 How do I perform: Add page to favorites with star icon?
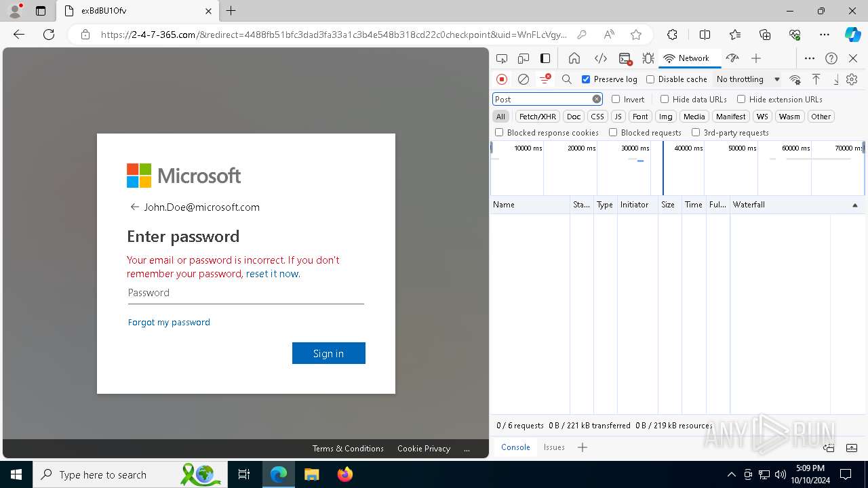click(635, 35)
